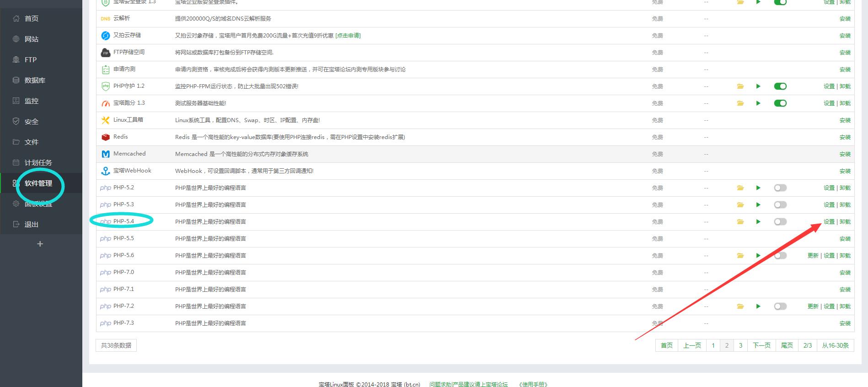Go to page 3 in pagination

pos(740,345)
